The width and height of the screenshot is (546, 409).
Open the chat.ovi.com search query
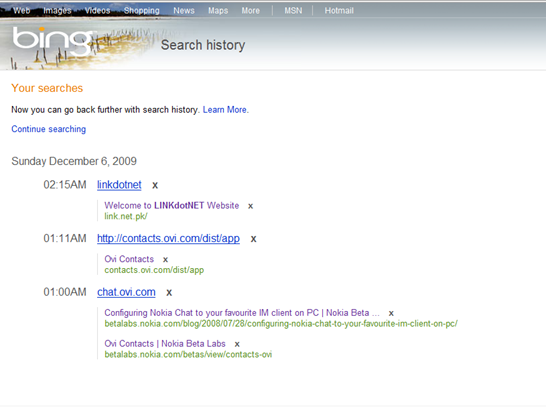pos(126,292)
